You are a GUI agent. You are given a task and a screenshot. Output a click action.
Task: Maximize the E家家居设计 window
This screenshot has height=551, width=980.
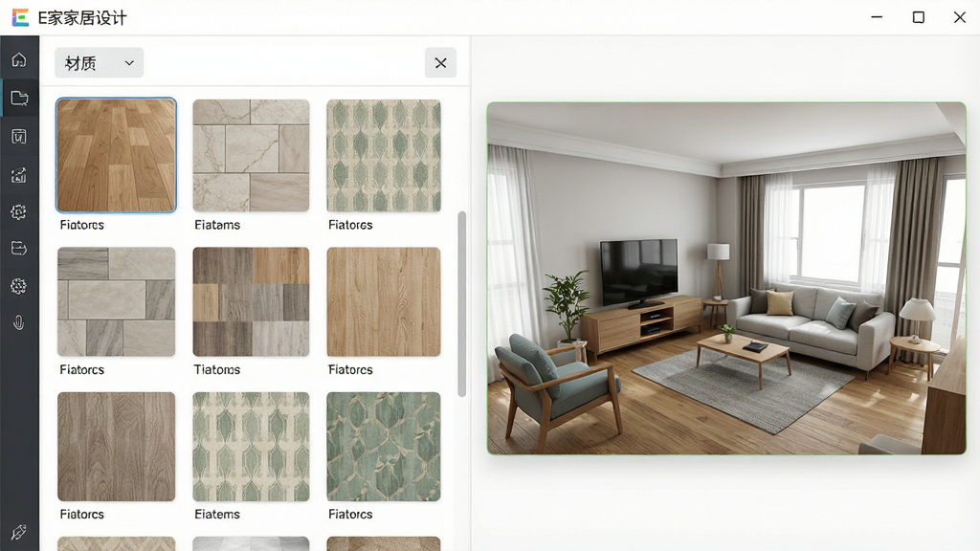(x=918, y=17)
